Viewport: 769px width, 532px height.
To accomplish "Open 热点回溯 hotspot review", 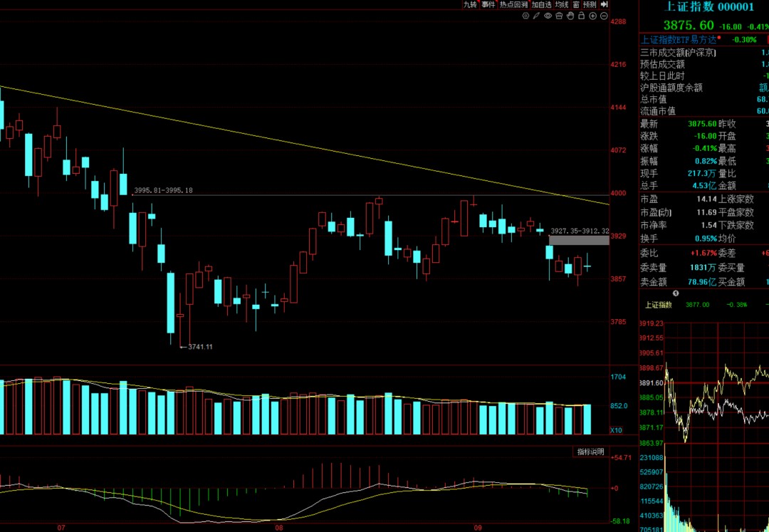I will tap(513, 4).
